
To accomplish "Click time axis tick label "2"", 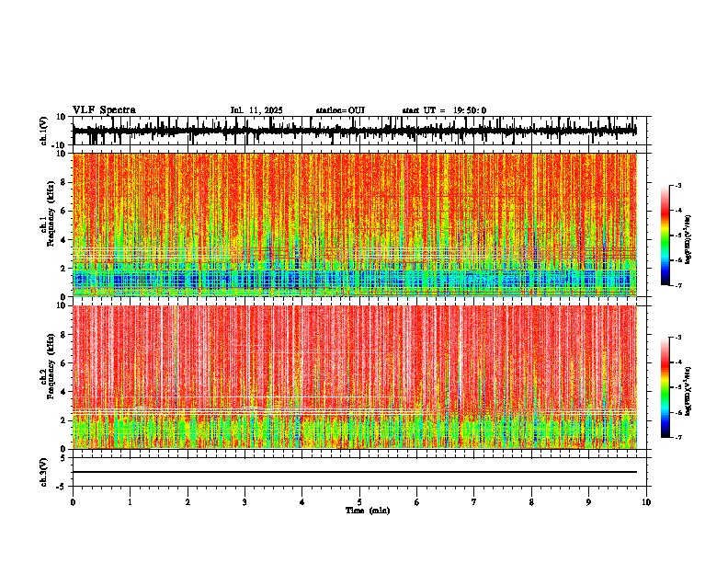I will pos(188,502).
